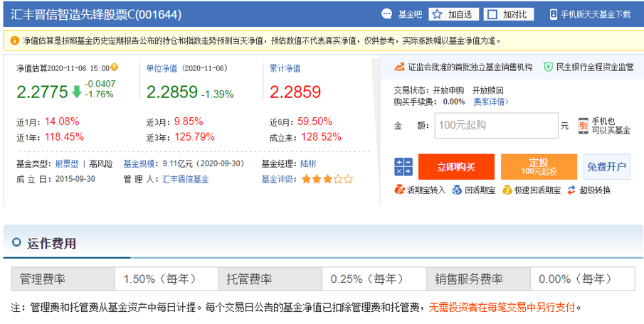This screenshot has width=644, height=324.
Task: Click 立即购买 button
Action: pyautogui.click(x=456, y=167)
